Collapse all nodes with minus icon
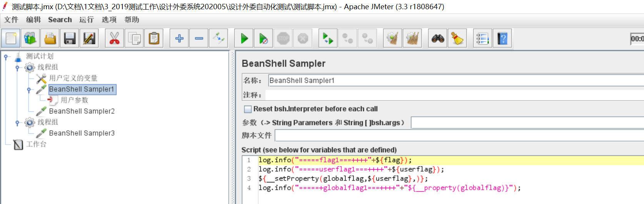The image size is (644, 204). (199, 38)
